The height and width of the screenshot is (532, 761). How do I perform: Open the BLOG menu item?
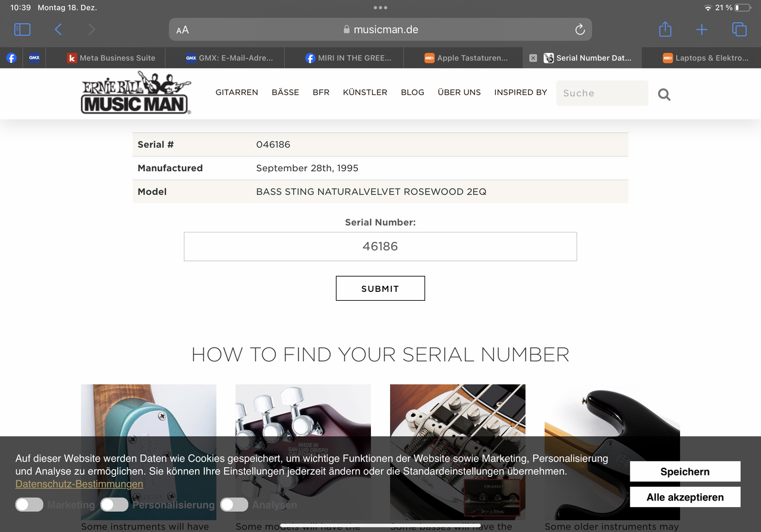click(413, 92)
